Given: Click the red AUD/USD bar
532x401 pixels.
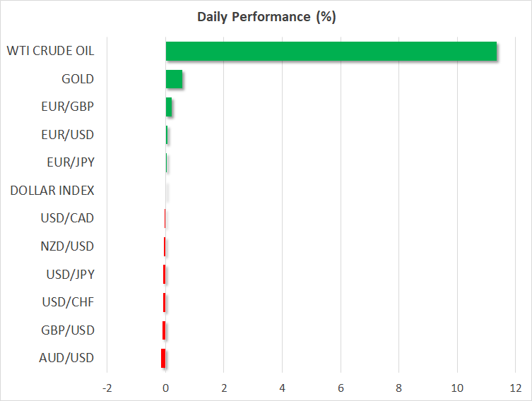Looking at the screenshot, I should [x=163, y=358].
